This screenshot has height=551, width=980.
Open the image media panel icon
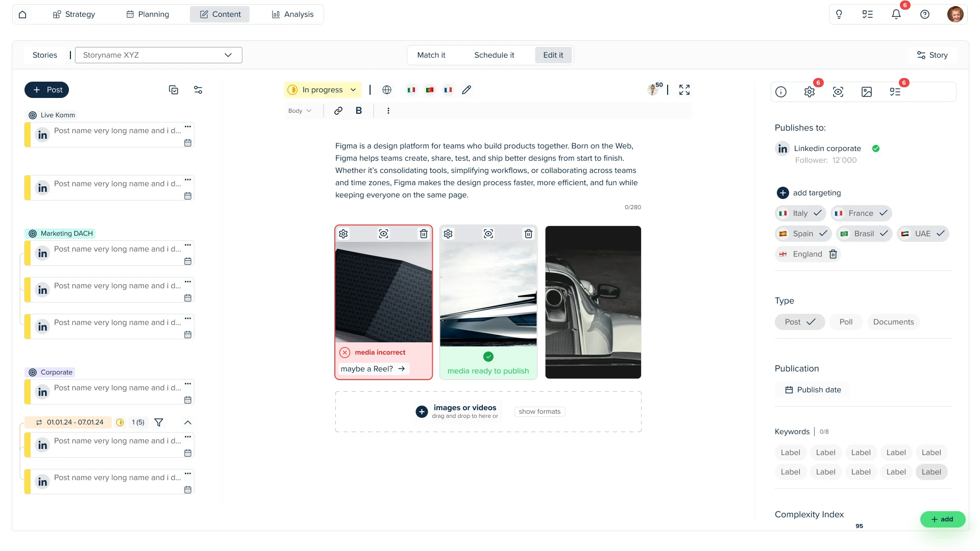click(867, 92)
